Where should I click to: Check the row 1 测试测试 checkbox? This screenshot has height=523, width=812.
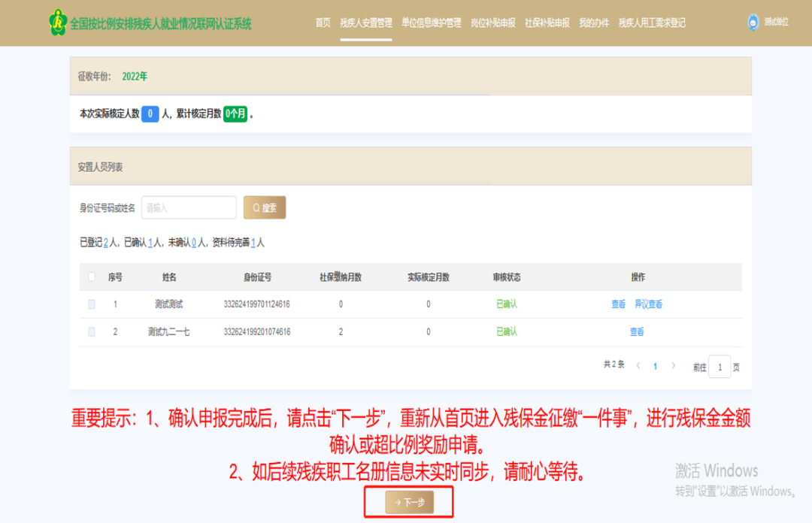(92, 304)
